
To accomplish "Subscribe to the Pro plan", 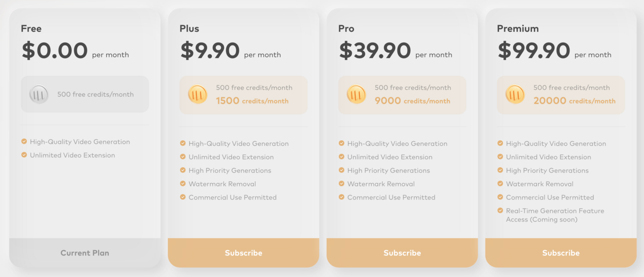I will pos(402,253).
